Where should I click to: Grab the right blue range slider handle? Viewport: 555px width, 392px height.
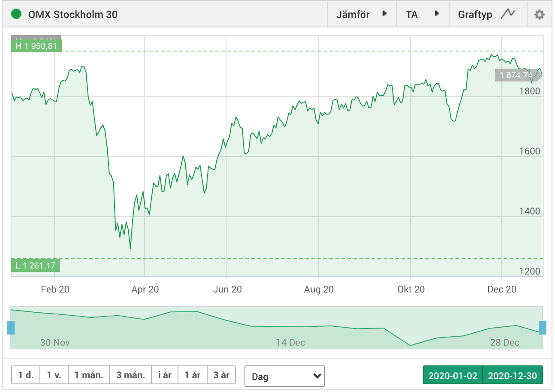(x=543, y=327)
